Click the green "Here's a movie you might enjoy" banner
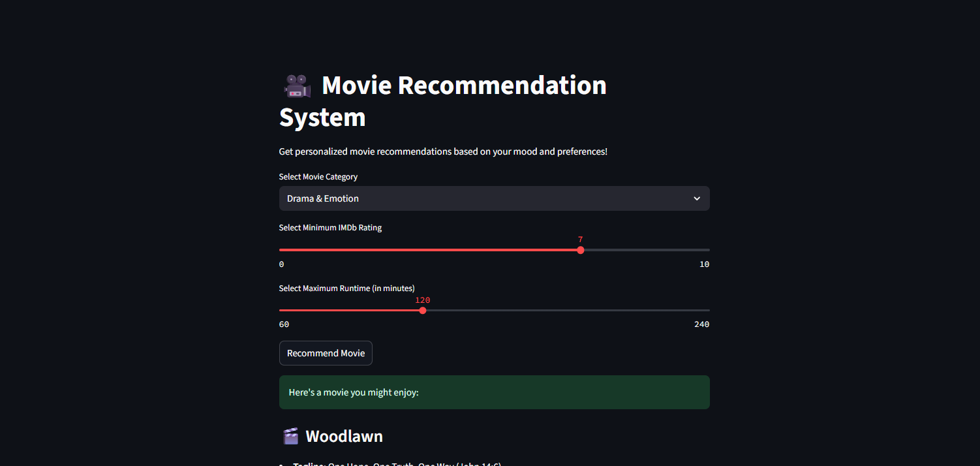 point(494,392)
